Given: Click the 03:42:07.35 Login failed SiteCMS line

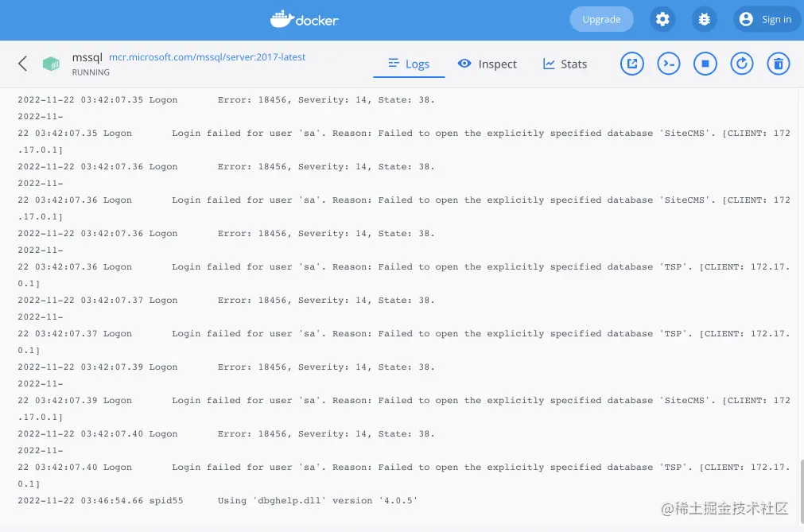Looking at the screenshot, I should [x=404, y=134].
